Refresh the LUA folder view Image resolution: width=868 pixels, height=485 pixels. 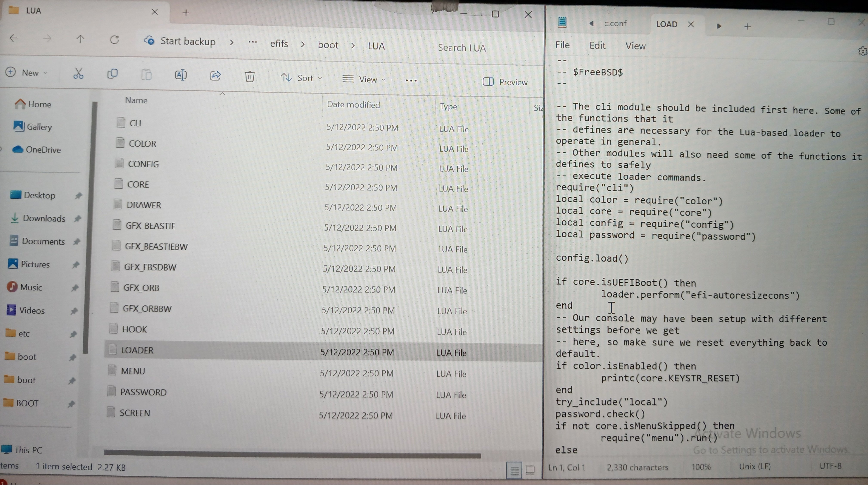pos(115,40)
